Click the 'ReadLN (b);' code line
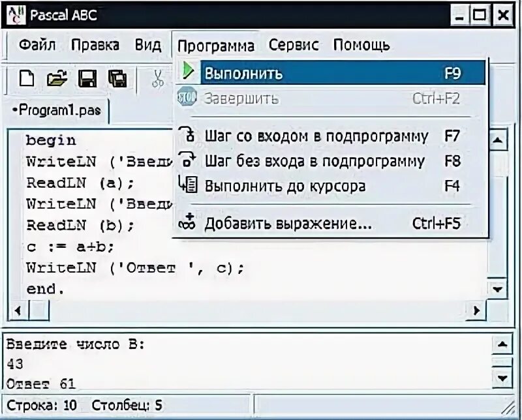 pos(80,225)
